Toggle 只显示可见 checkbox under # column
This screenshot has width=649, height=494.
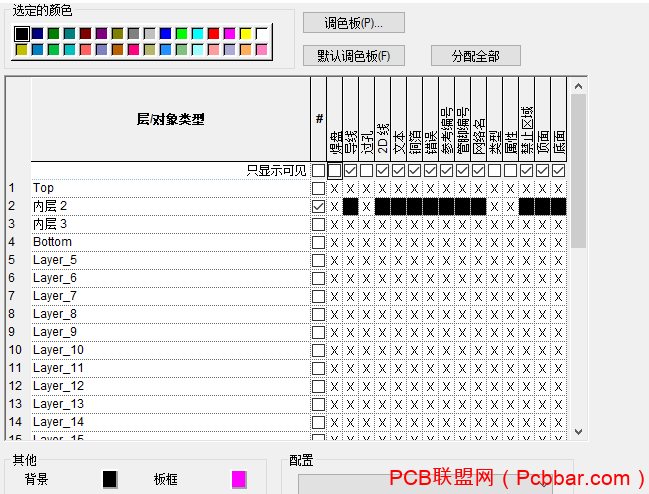pos(318,170)
